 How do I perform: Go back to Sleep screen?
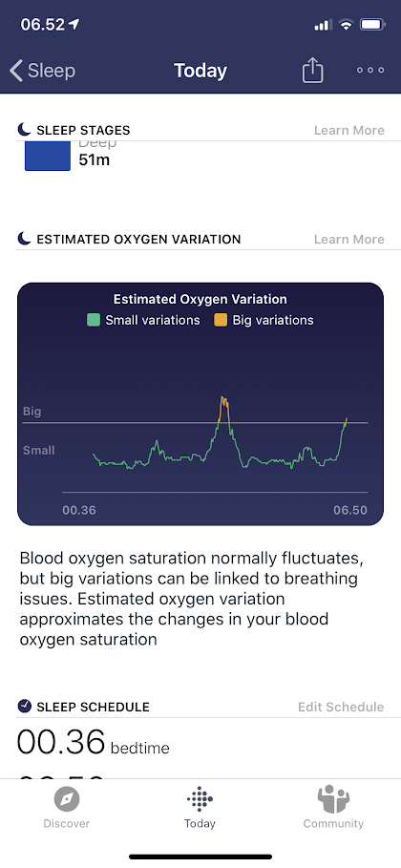tap(43, 71)
